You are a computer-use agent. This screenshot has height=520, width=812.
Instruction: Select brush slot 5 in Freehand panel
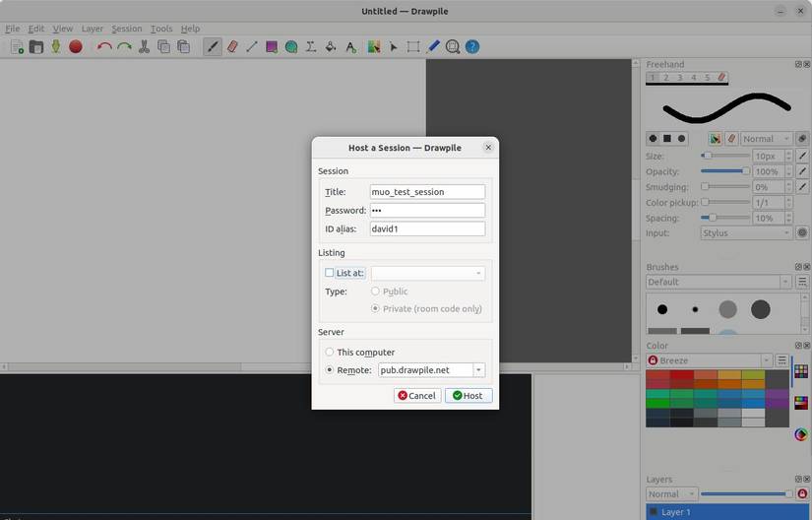pyautogui.click(x=707, y=77)
